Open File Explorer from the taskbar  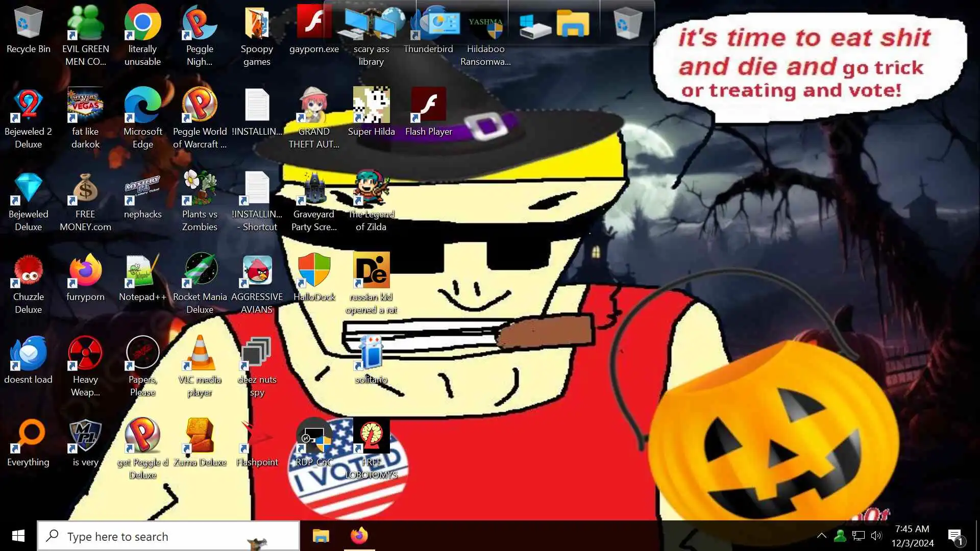click(321, 536)
